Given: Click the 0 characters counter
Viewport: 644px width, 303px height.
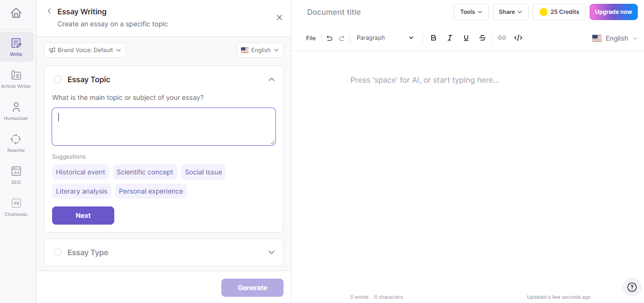Looking at the screenshot, I should tap(389, 297).
